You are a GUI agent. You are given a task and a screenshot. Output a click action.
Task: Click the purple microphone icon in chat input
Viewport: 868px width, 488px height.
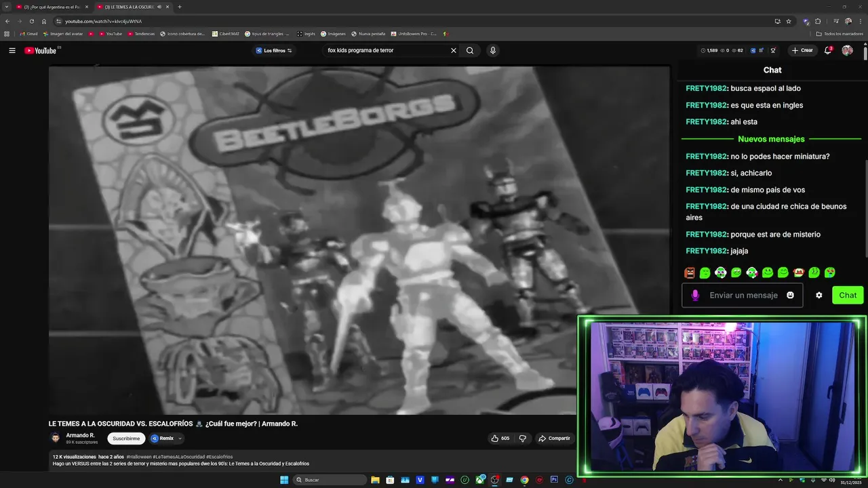(x=695, y=295)
